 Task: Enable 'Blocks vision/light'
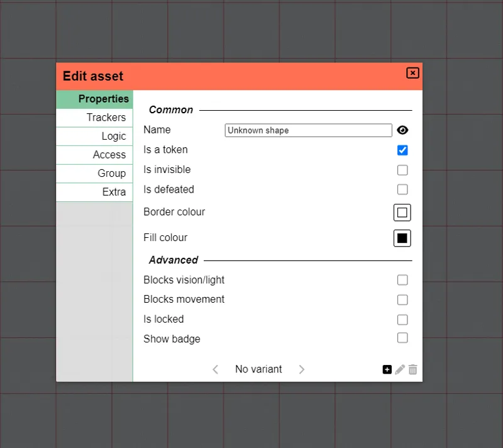(402, 280)
